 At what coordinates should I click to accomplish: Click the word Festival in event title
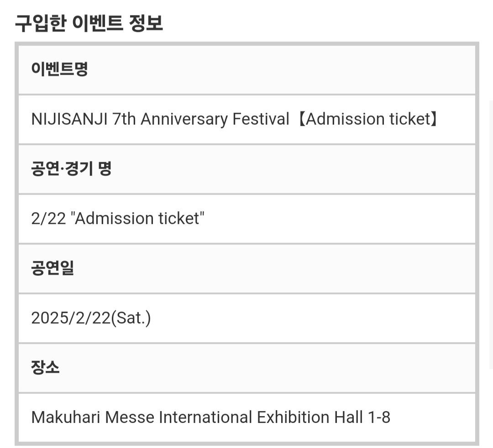point(261,119)
